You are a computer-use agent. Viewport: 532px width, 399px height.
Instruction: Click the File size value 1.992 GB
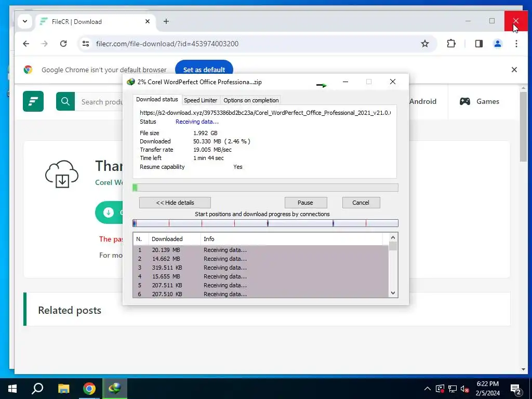pyautogui.click(x=205, y=133)
